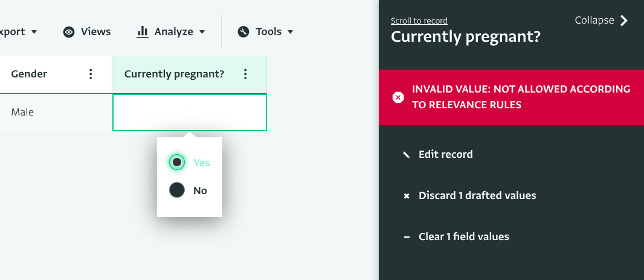Open Currently pregnant column three-dot menu
The width and height of the screenshot is (644, 280).
245,74
